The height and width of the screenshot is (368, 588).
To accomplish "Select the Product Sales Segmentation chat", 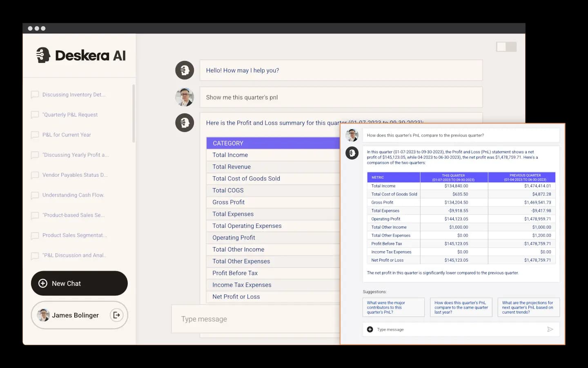I will (74, 236).
